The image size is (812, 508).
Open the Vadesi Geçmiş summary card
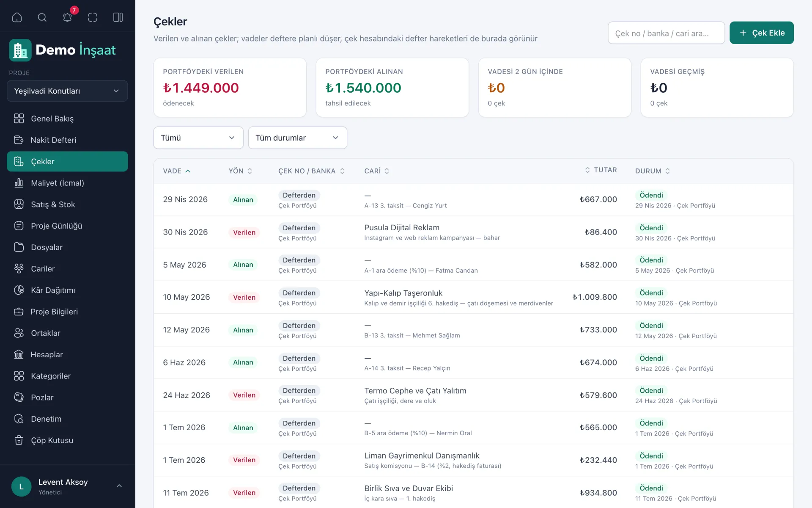pos(717,88)
